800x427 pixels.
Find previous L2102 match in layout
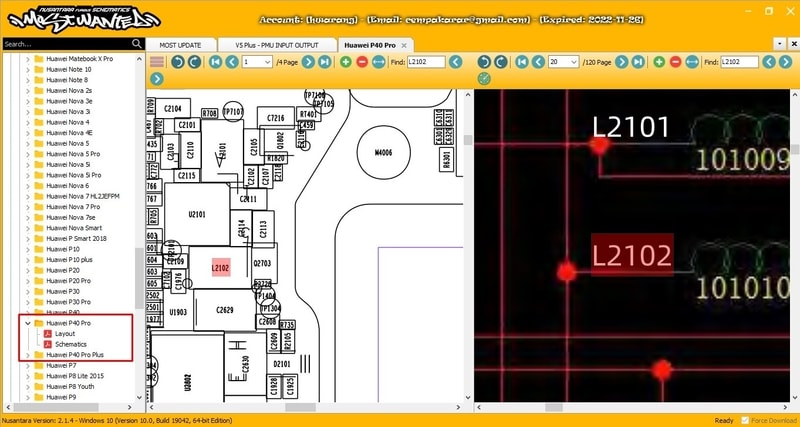click(456, 62)
